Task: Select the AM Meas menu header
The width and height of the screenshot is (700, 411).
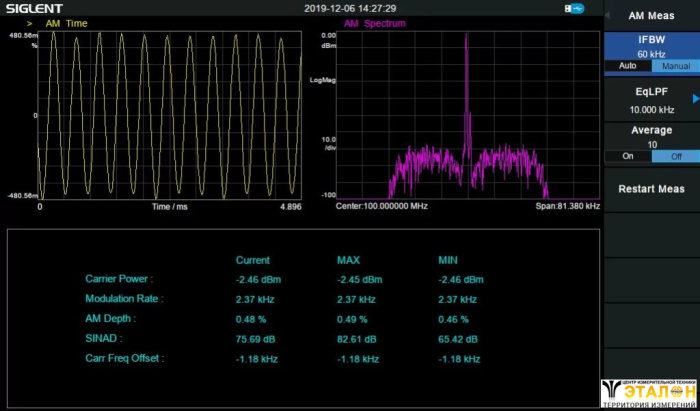Action: 651,15
